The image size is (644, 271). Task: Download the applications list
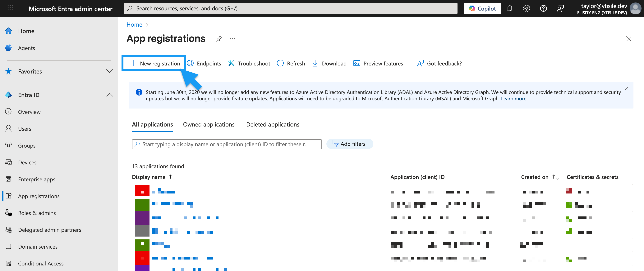pos(329,63)
